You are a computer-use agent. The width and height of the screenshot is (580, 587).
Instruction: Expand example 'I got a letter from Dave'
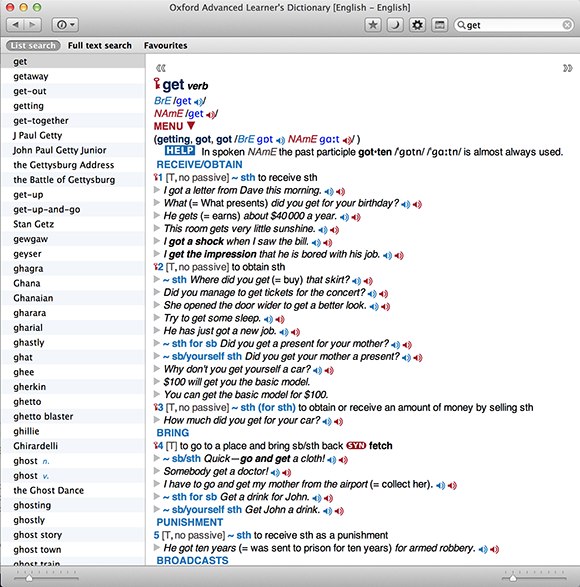coord(157,190)
